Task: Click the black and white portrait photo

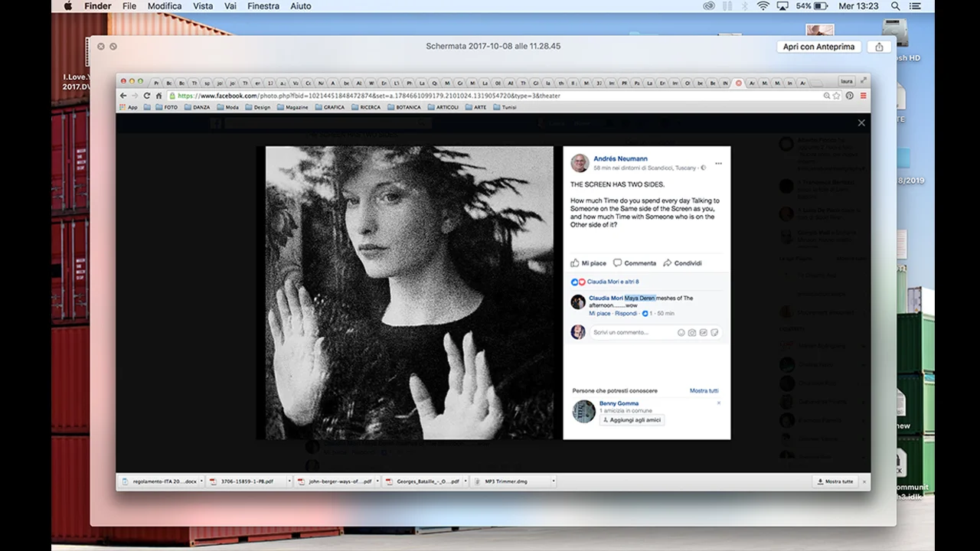Action: pyautogui.click(x=409, y=292)
